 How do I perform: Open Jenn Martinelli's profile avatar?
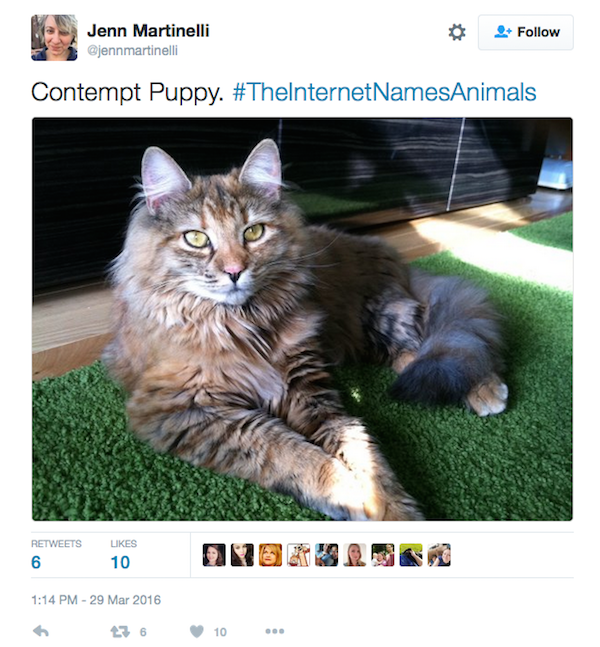tap(54, 38)
